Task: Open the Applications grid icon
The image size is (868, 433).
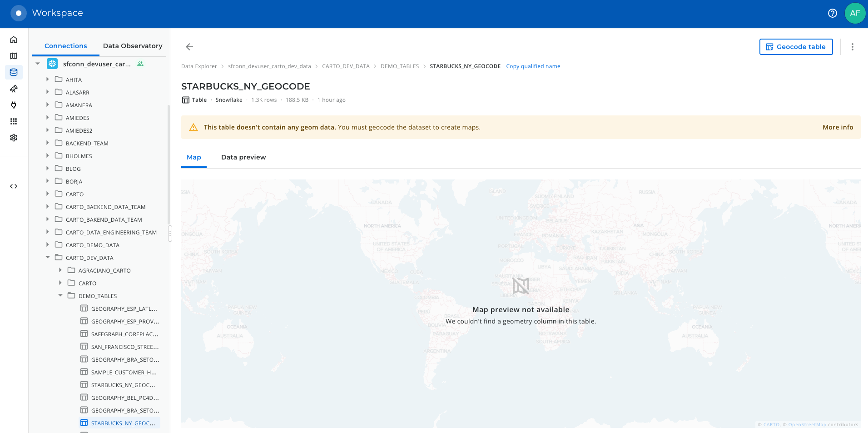Action: pos(14,121)
